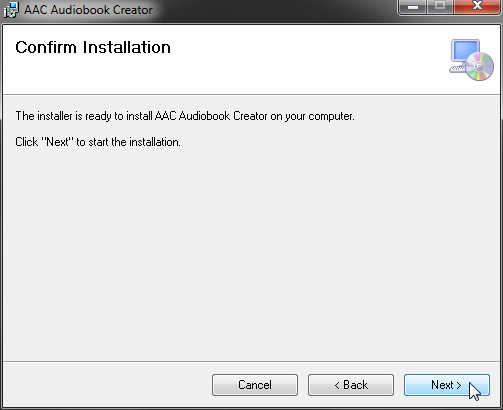Viewport: 503px width, 410px height.
Task: Click the separator line above the buttons
Action: 251,361
